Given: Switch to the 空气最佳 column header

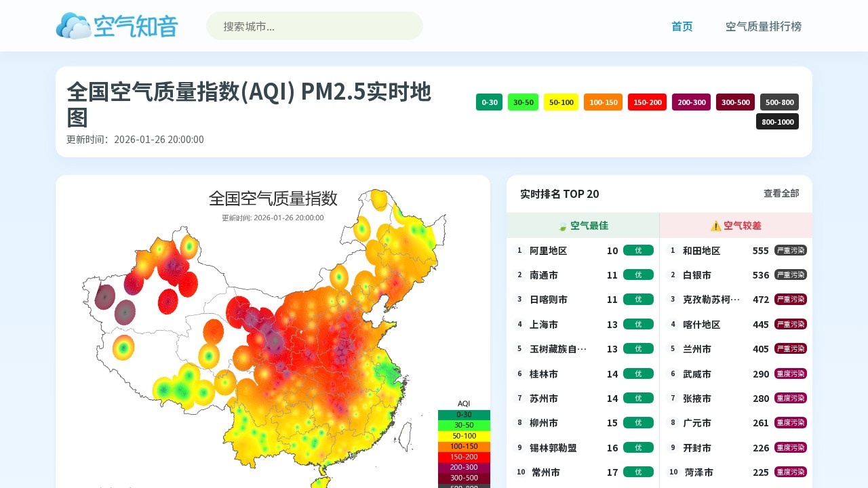Looking at the screenshot, I should 583,226.
